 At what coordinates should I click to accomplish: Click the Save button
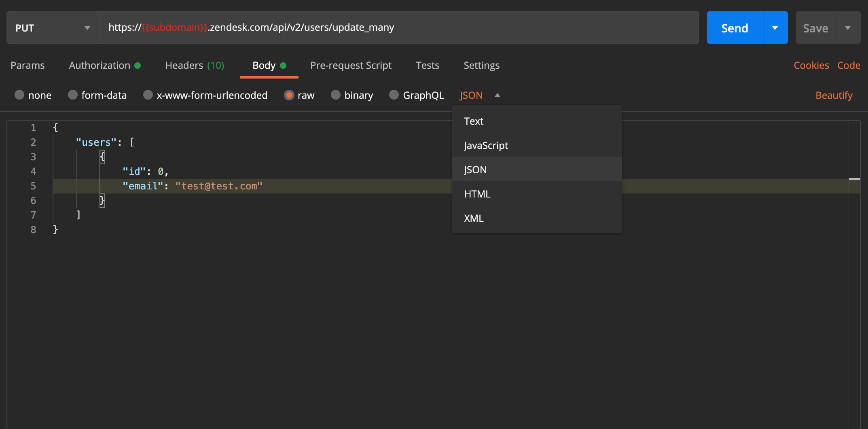click(815, 28)
